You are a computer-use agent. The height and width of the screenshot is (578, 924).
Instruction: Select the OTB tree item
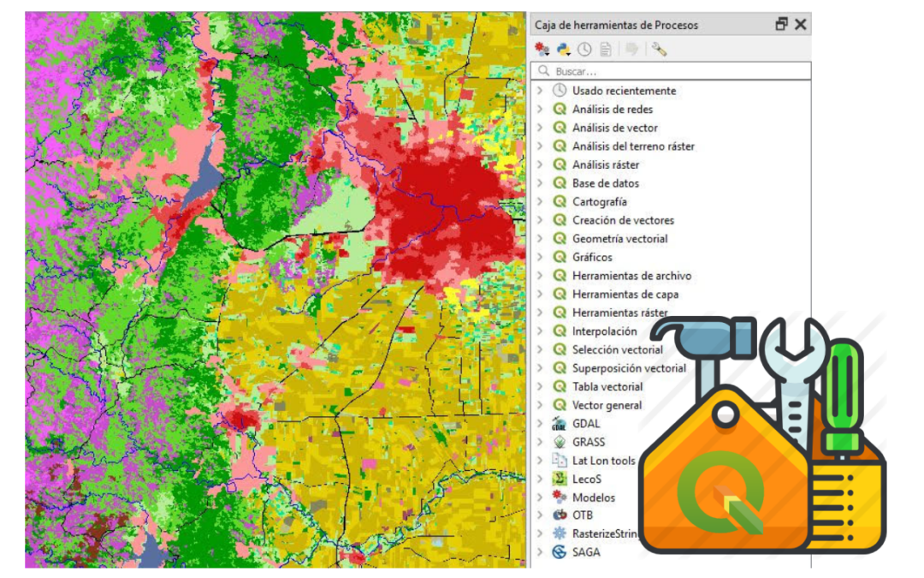pos(583,515)
